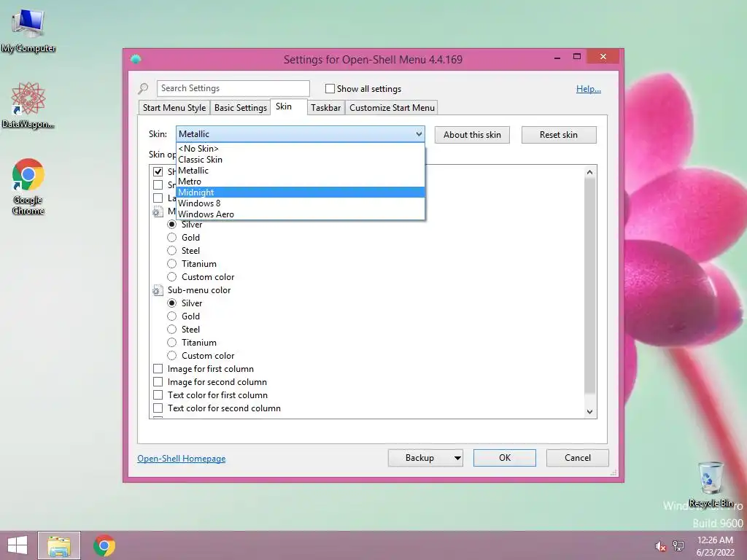
Task: Toggle Image for second column checkbox
Action: coord(158,382)
